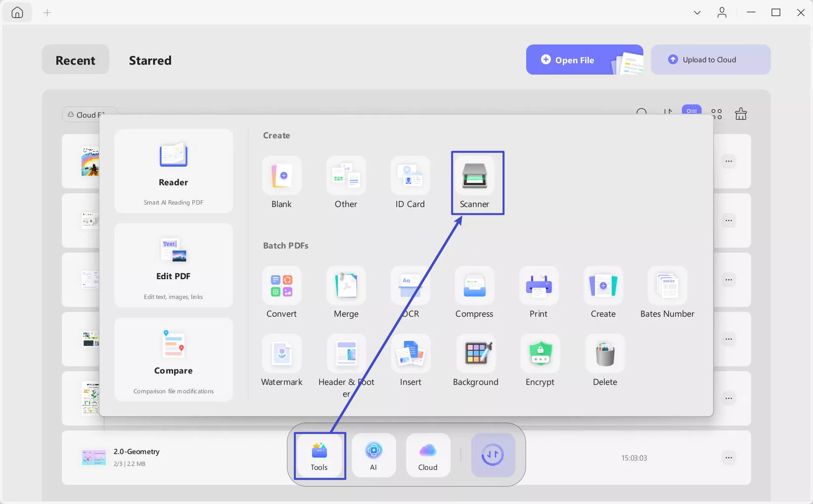813x504 pixels.
Task: Click the Upload to Cloud button
Action: coord(711,60)
